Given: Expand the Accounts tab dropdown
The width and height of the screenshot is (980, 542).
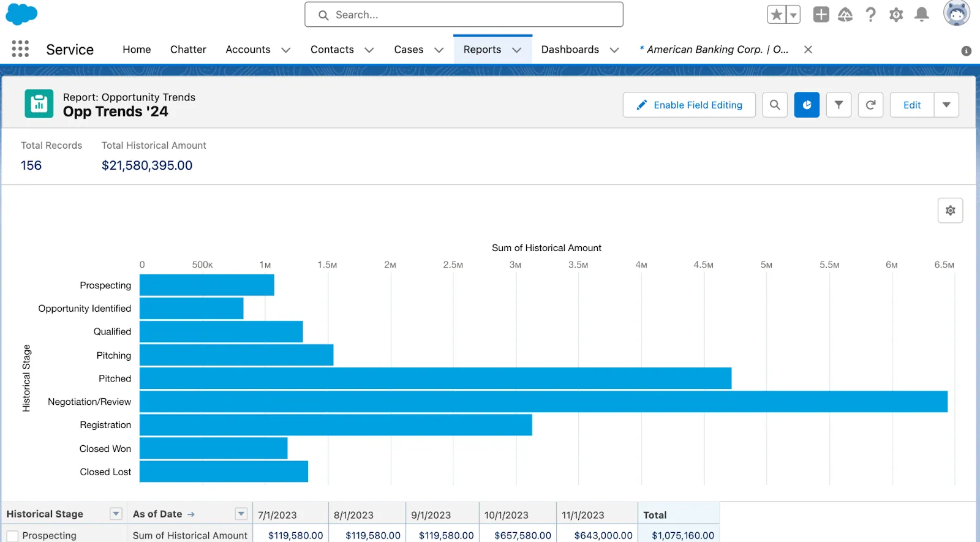Looking at the screenshot, I should tap(286, 50).
